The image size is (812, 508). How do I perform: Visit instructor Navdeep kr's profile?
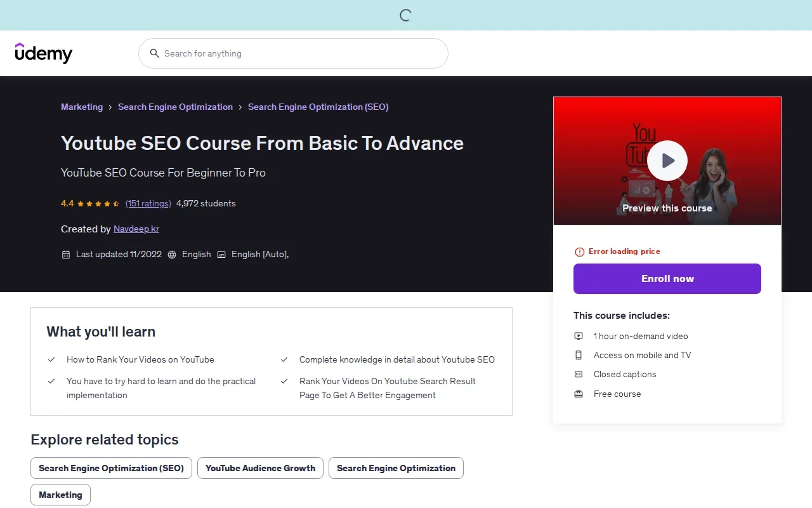(x=136, y=229)
